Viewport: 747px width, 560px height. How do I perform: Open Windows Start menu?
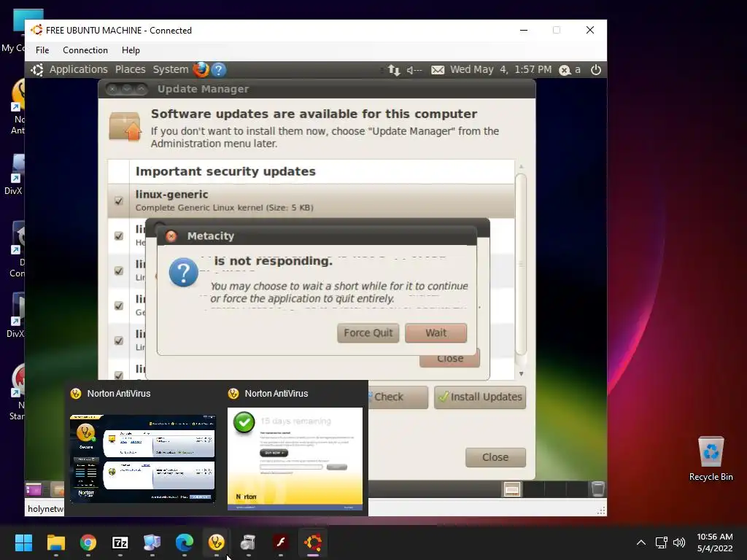click(x=23, y=542)
